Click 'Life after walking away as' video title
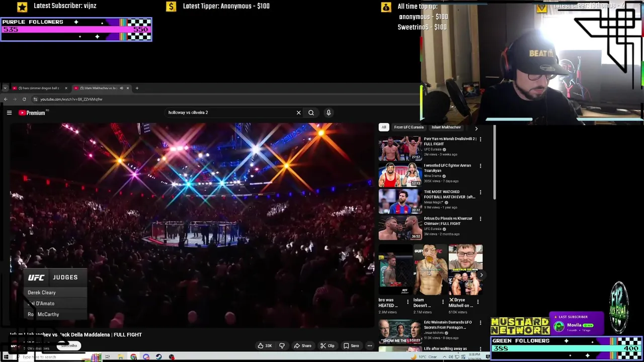The width and height of the screenshot is (644, 362). tap(445, 348)
